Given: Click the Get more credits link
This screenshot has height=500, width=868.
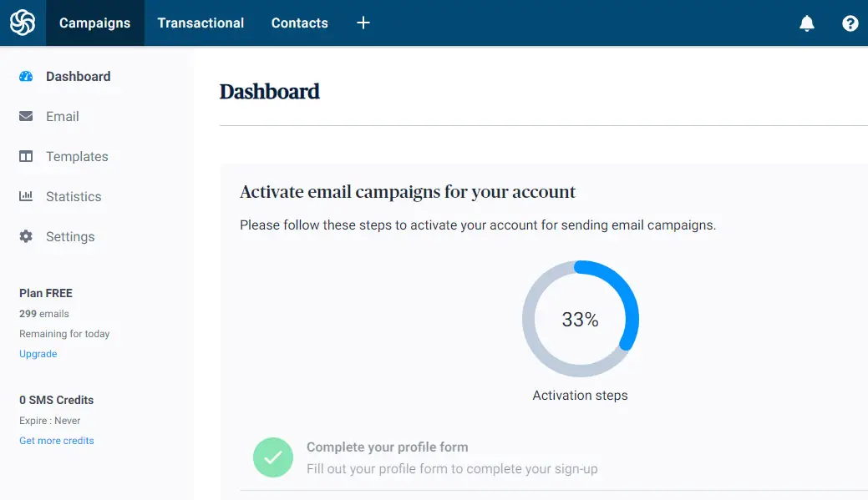Looking at the screenshot, I should pyautogui.click(x=57, y=441).
